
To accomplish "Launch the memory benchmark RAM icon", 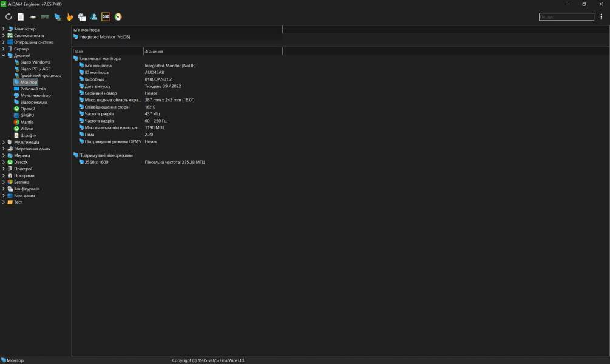I will pos(45,17).
